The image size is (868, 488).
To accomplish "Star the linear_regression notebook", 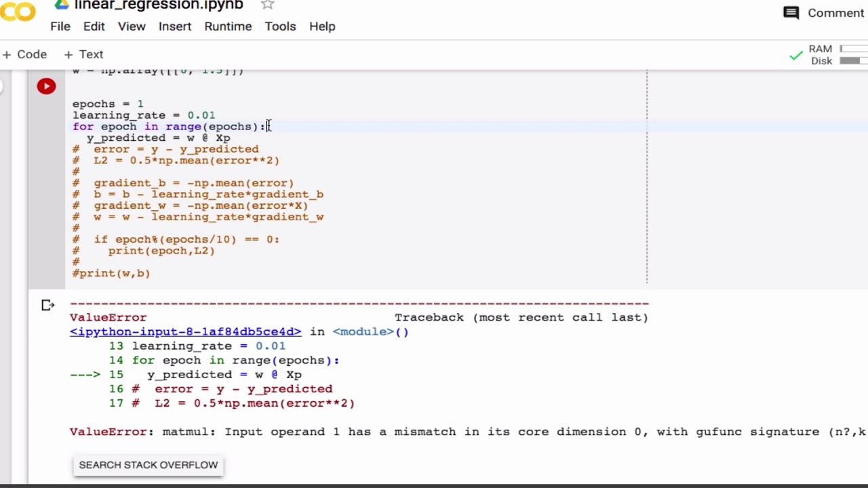I will click(267, 5).
